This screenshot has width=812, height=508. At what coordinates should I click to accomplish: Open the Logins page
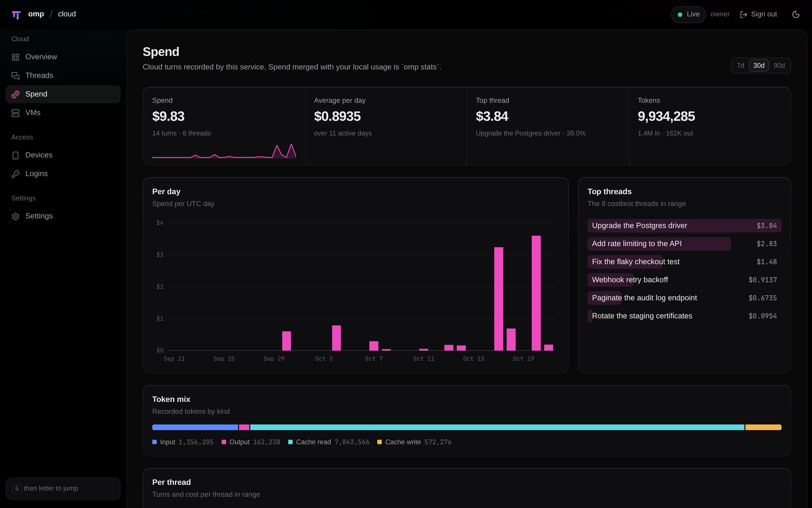[63, 174]
